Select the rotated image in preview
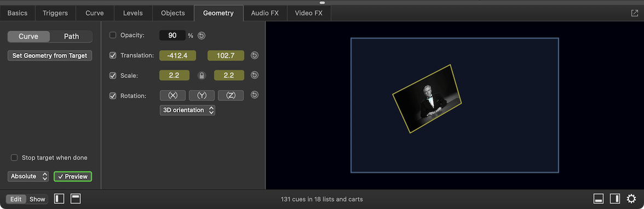The width and height of the screenshot is (644, 209). click(427, 99)
